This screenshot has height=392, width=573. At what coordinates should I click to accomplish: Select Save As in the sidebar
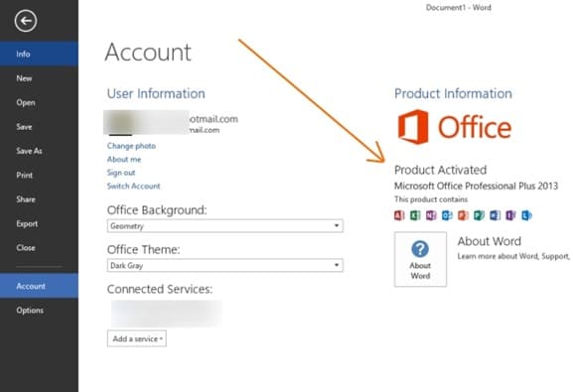[x=39, y=151]
